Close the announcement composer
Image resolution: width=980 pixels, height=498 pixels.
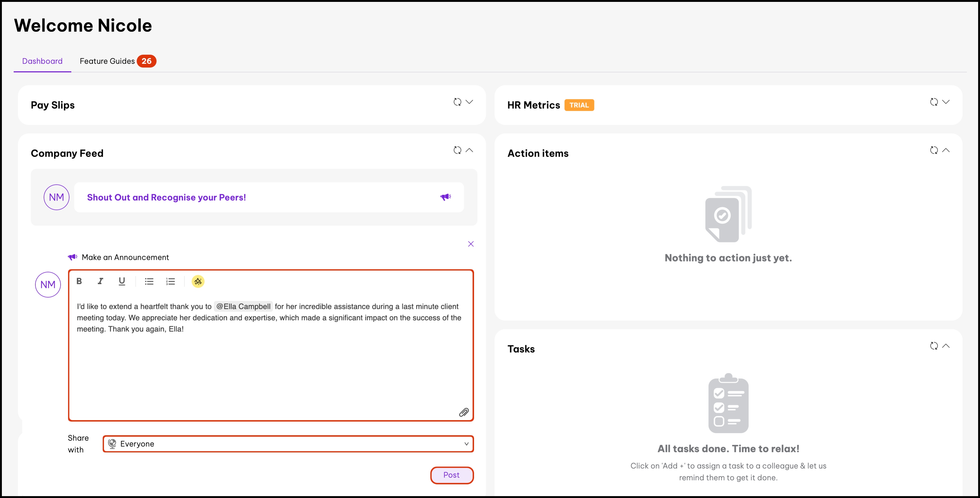[x=471, y=244]
